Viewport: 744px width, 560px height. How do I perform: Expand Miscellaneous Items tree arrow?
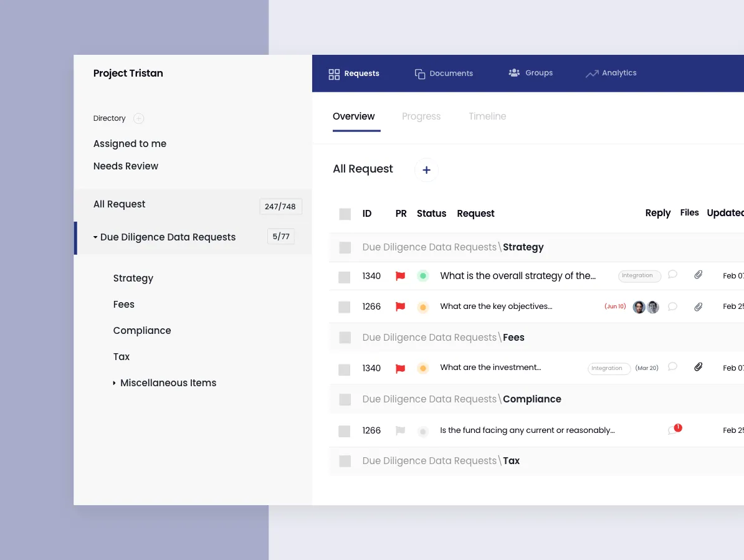point(115,383)
